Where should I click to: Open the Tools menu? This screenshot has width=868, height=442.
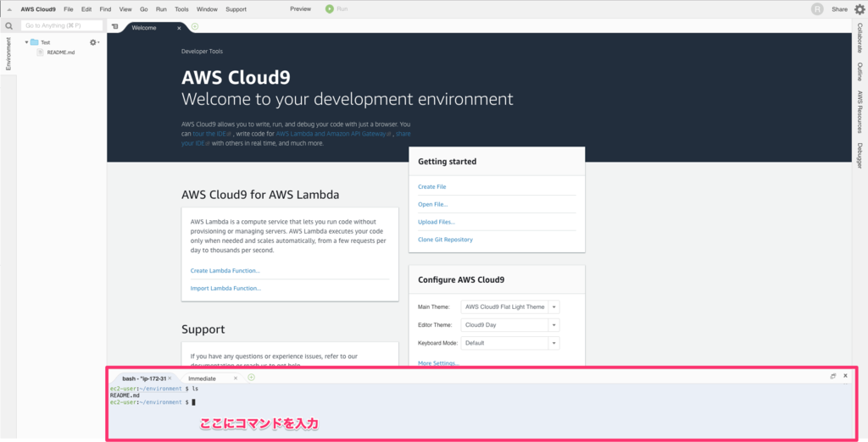click(181, 9)
